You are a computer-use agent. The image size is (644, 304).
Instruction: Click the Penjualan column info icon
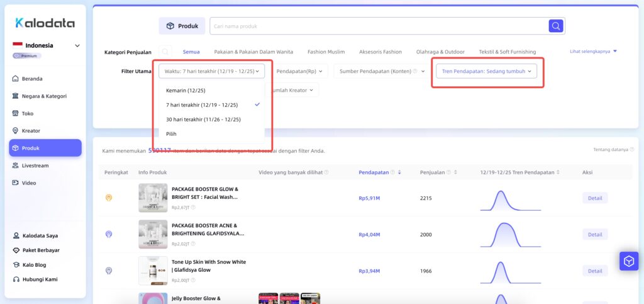click(x=448, y=172)
